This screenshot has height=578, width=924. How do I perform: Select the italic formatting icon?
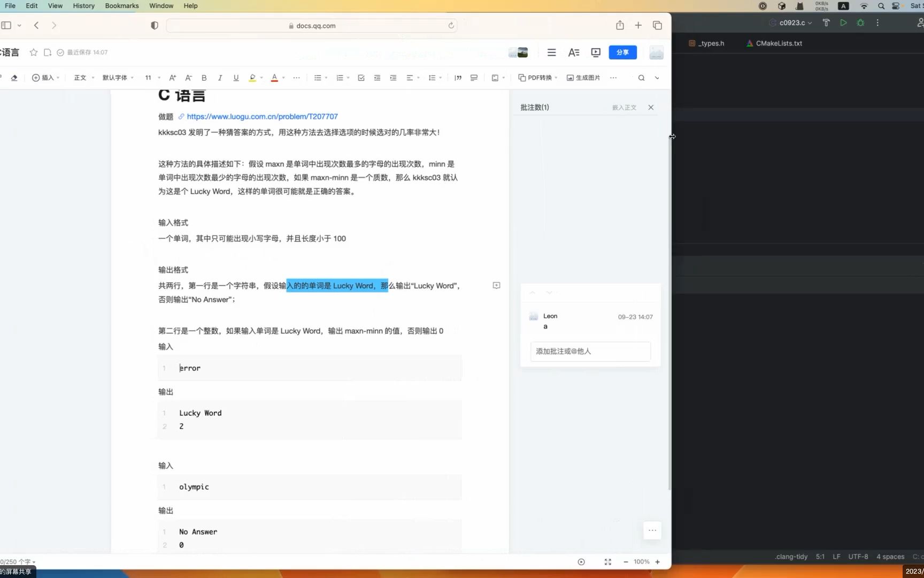(x=220, y=78)
